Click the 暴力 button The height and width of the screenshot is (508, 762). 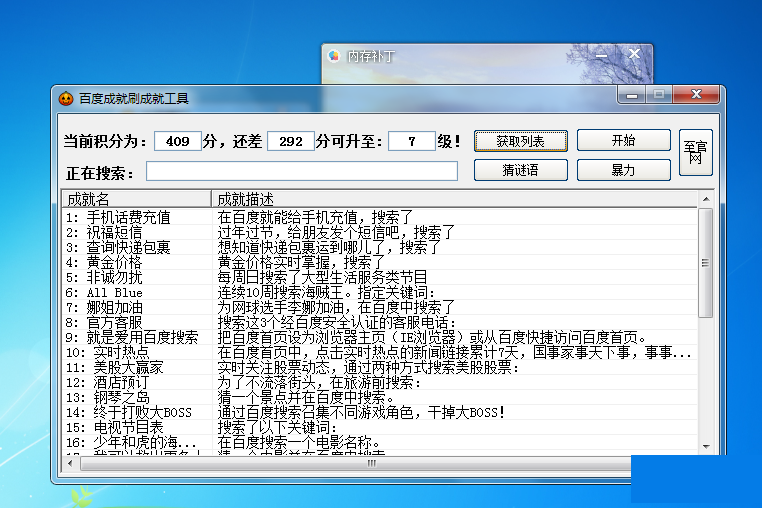coord(623,170)
